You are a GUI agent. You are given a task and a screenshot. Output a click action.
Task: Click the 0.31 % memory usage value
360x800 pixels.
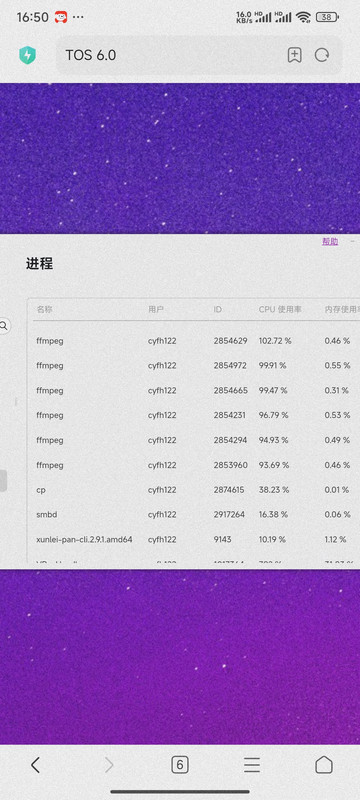click(x=337, y=390)
